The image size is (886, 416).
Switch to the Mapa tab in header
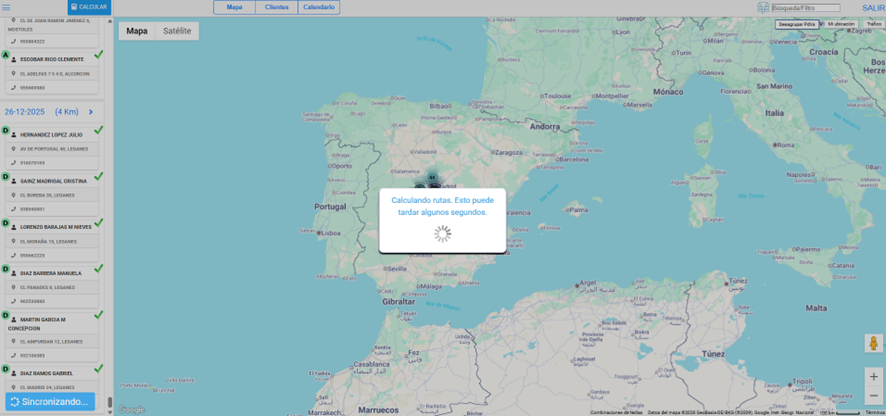point(234,7)
